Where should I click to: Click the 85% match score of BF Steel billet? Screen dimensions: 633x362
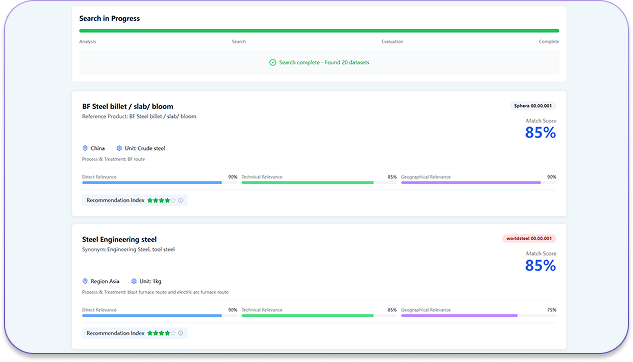tap(540, 133)
